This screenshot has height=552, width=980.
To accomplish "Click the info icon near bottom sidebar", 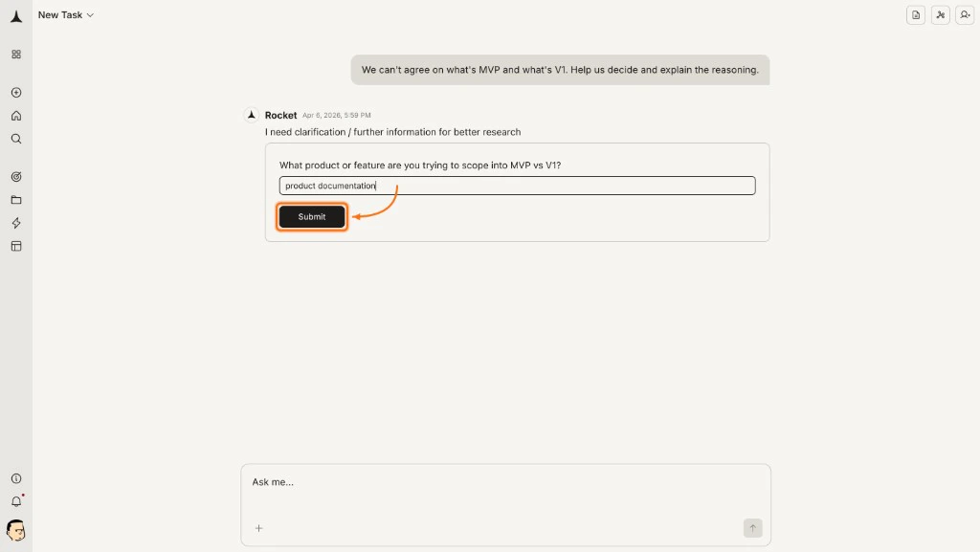I will point(15,478).
